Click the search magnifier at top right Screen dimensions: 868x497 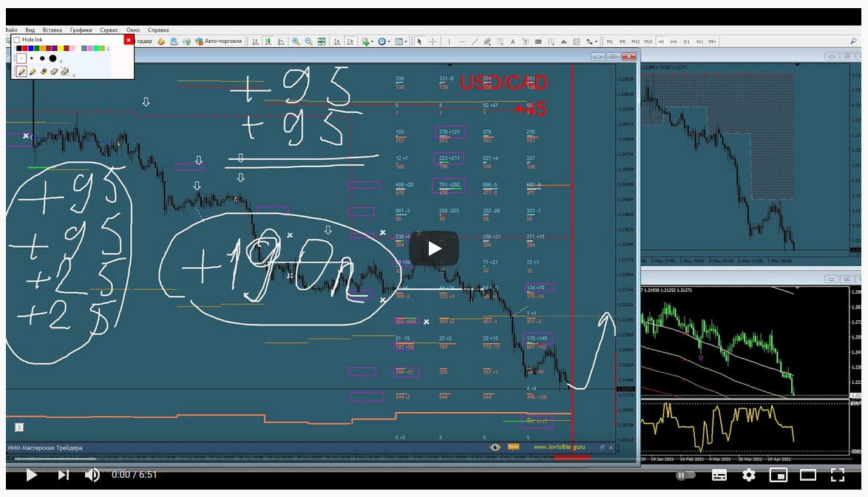[x=854, y=41]
